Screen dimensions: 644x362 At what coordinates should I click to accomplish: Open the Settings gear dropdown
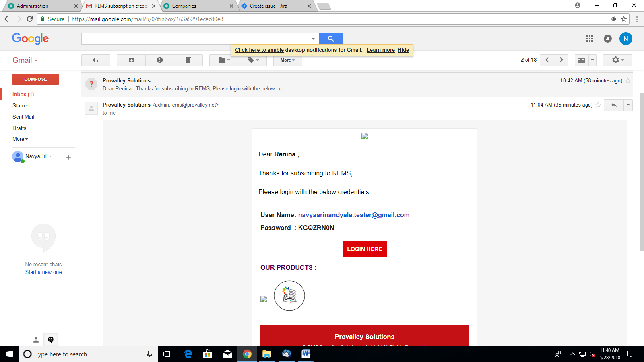(x=617, y=60)
